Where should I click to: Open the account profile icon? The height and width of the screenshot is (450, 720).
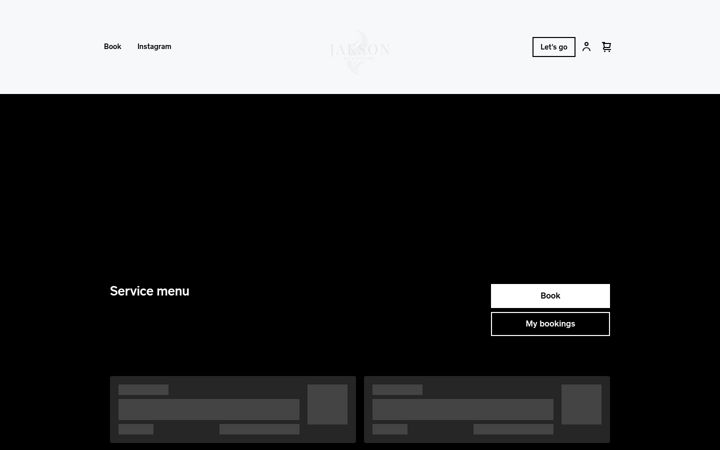click(x=586, y=46)
